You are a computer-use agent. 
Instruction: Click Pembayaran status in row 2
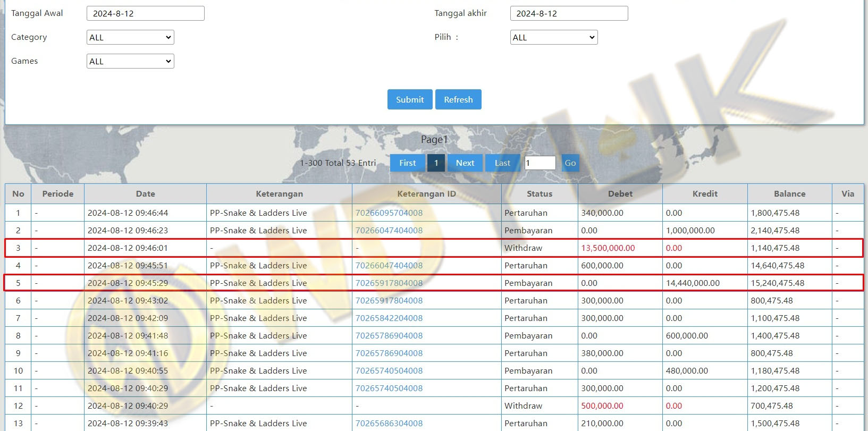point(528,230)
